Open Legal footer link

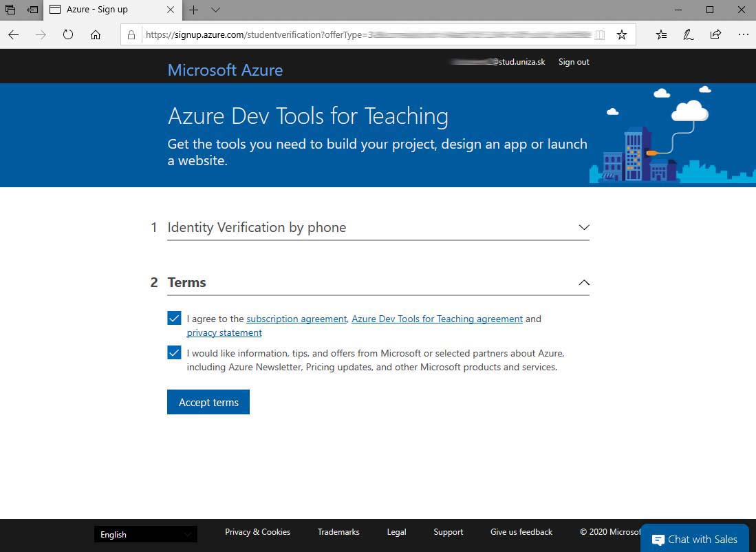pyautogui.click(x=396, y=532)
